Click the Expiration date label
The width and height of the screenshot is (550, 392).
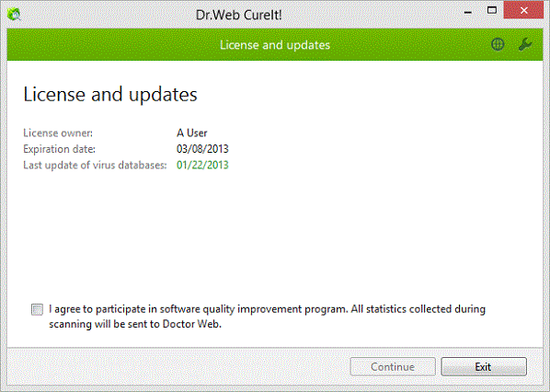coord(59,149)
